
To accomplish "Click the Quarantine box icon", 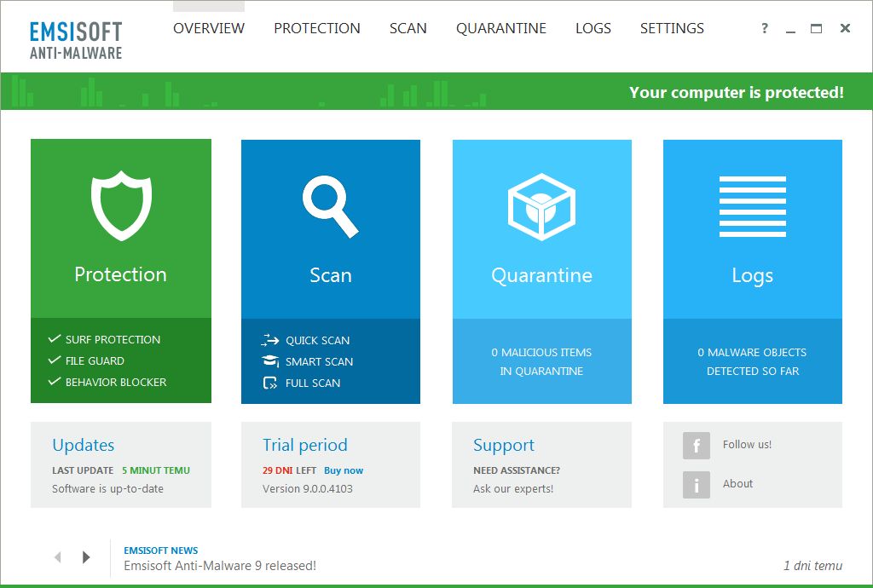I will tap(541, 207).
